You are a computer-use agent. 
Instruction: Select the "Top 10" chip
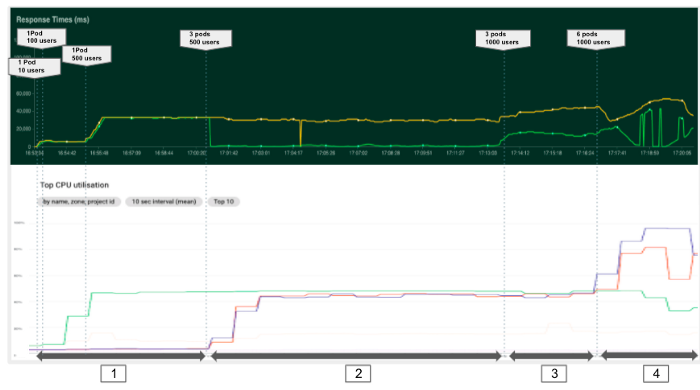(224, 202)
